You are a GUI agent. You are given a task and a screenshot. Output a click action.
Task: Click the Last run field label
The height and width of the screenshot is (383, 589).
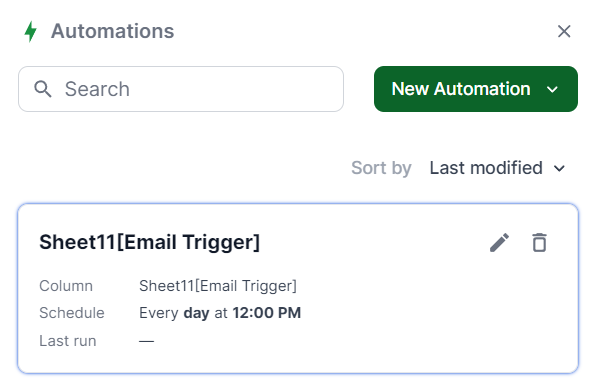click(x=68, y=341)
